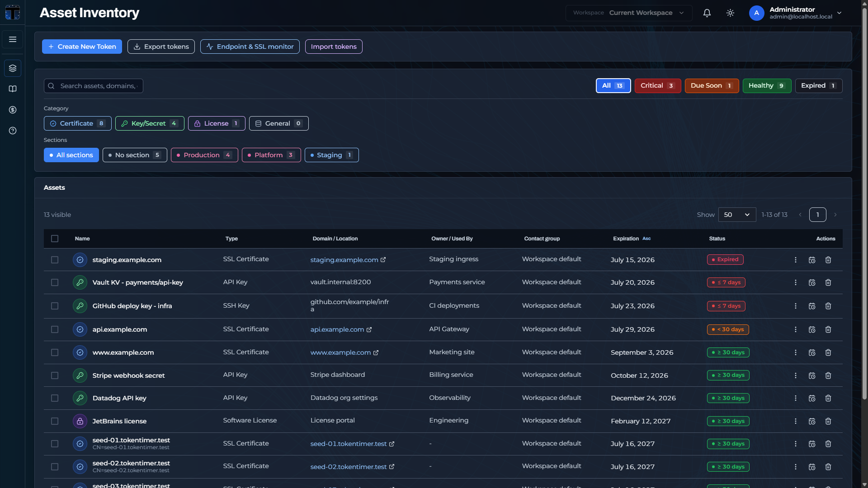Check the Stripe webhook secret checkbox
Viewport: 868px width, 488px height.
tap(55, 375)
